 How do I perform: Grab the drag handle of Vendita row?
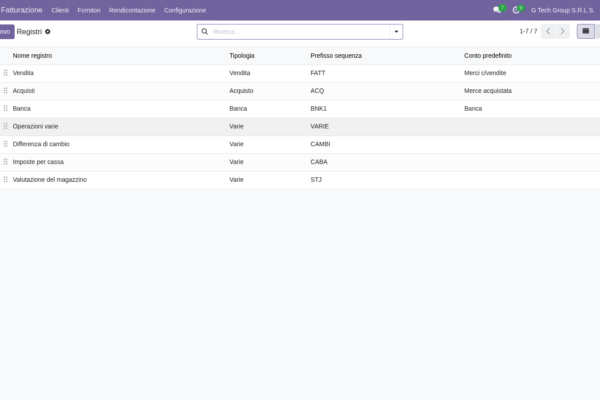[5, 73]
